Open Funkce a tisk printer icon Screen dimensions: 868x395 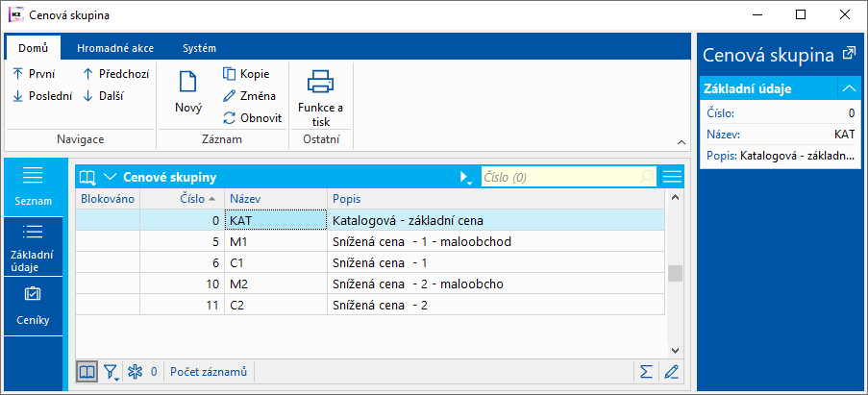[320, 81]
